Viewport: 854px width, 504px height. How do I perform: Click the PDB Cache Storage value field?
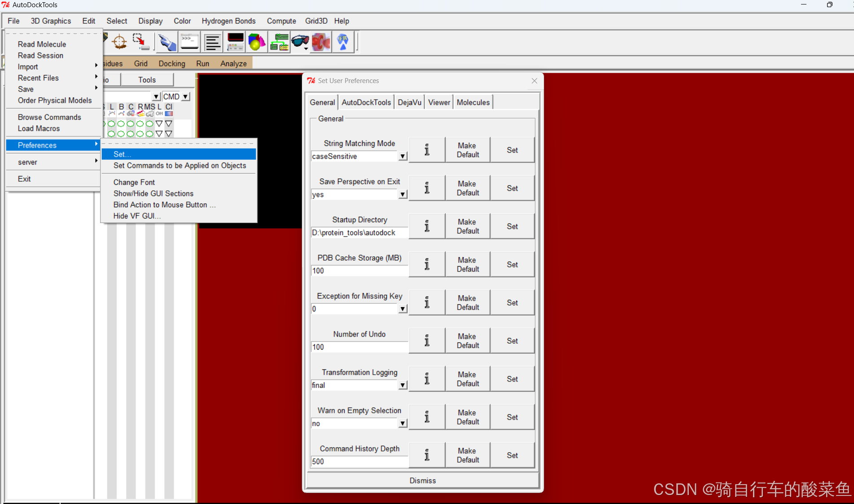click(x=359, y=271)
